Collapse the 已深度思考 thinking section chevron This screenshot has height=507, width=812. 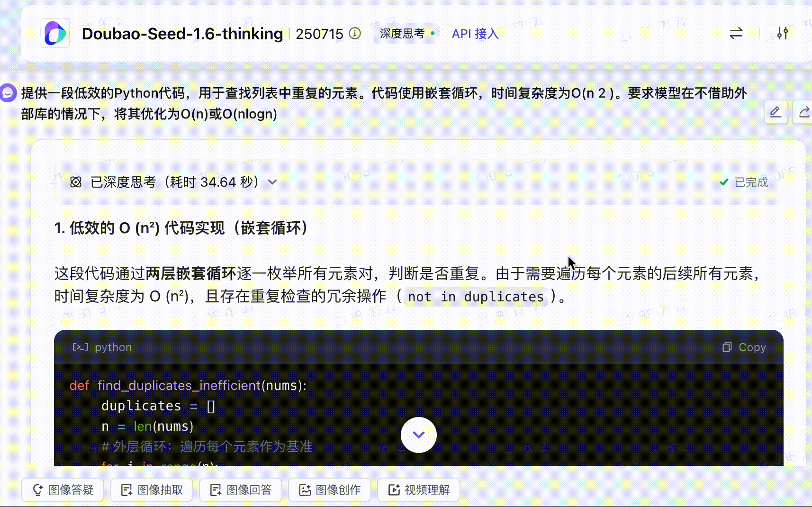(x=272, y=182)
